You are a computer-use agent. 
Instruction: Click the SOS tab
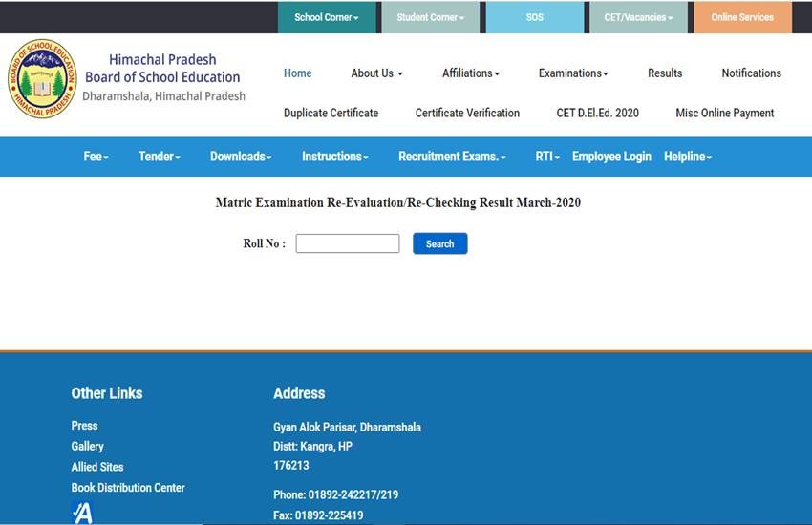click(534, 17)
